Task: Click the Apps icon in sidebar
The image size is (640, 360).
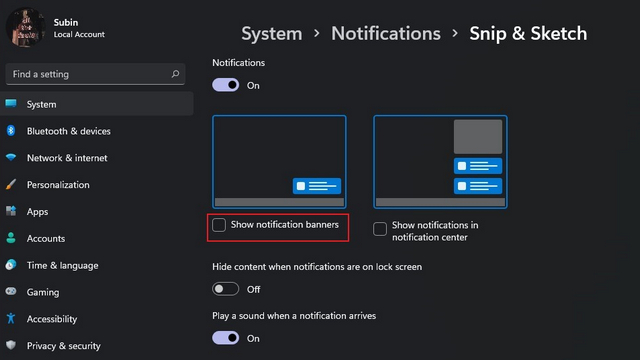Action: tap(11, 211)
